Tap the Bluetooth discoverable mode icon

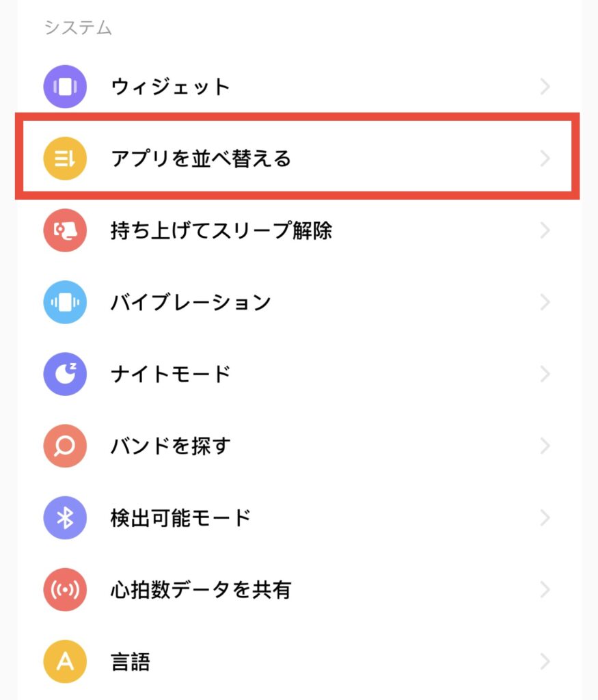click(65, 518)
